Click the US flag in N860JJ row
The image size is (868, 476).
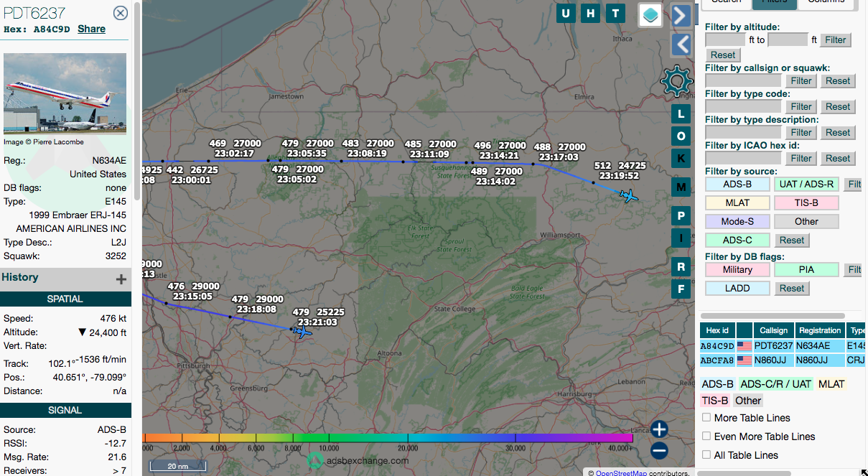[745, 360]
